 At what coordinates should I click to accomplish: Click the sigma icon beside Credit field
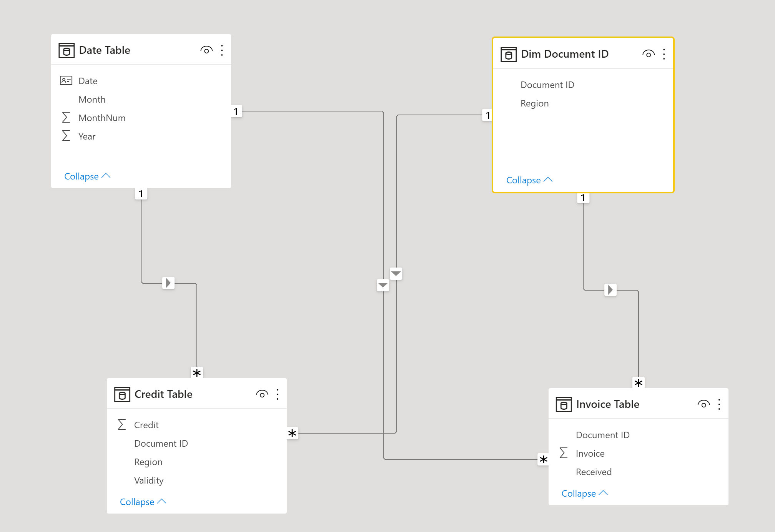pos(122,425)
